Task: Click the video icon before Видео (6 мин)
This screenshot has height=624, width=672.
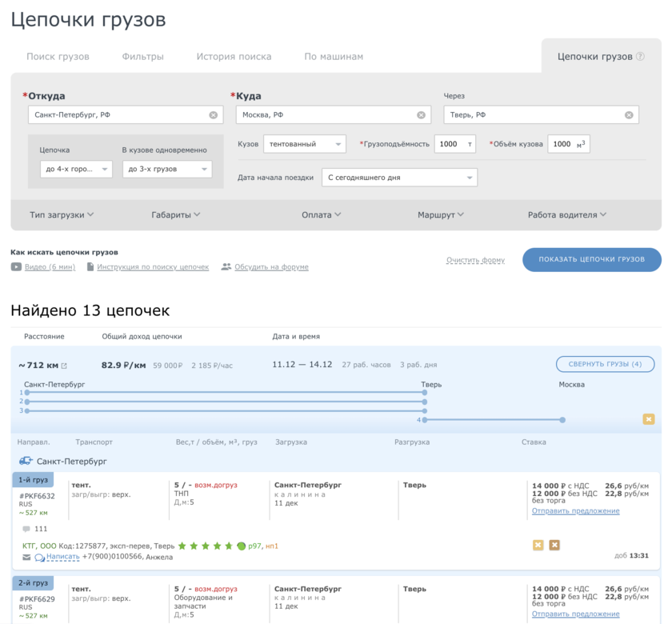Action: click(16, 267)
